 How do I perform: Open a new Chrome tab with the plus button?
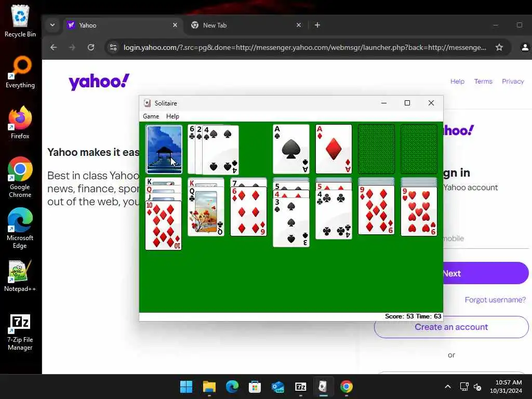[x=317, y=25]
